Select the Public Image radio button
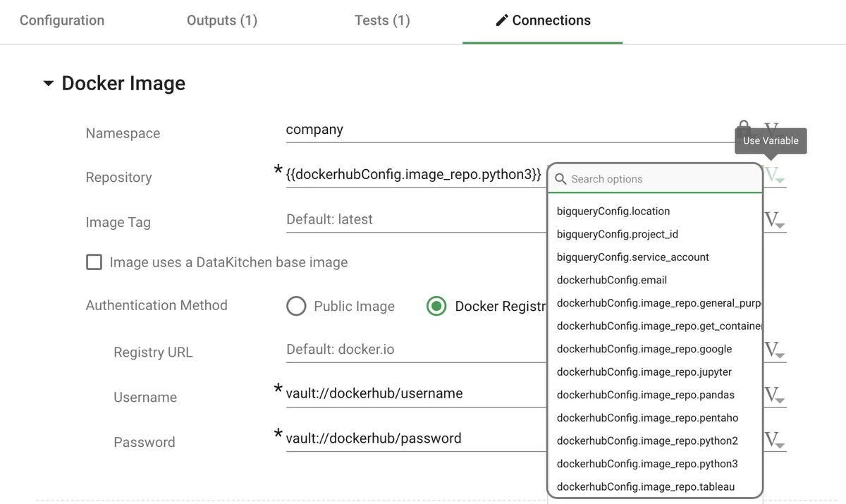This screenshot has width=846, height=504. tap(297, 306)
